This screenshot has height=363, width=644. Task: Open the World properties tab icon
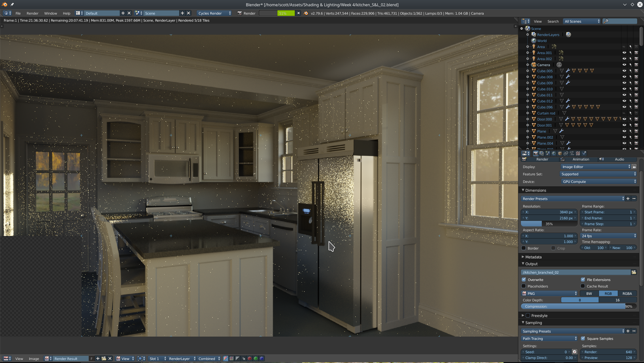(554, 153)
